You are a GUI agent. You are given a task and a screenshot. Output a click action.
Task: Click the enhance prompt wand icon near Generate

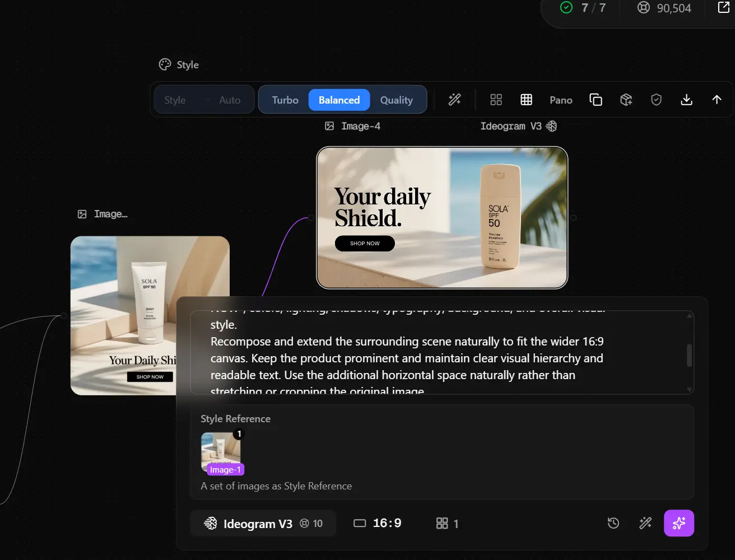tap(645, 523)
